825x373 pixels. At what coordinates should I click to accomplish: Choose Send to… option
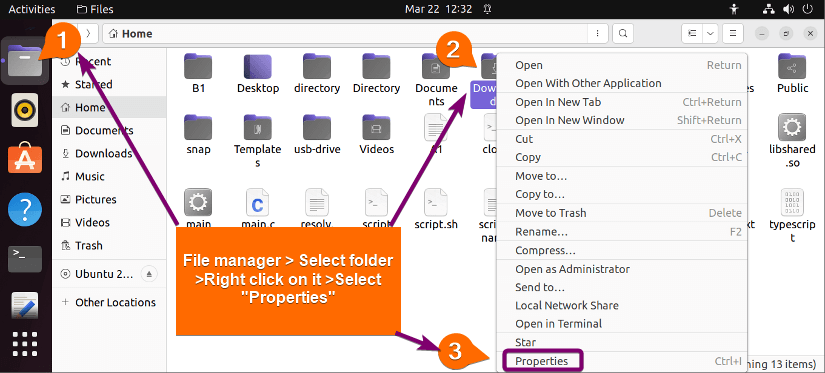621,287
